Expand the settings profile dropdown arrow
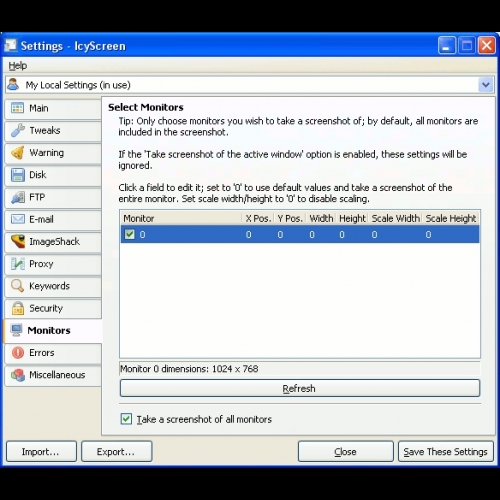 pyautogui.click(x=486, y=85)
